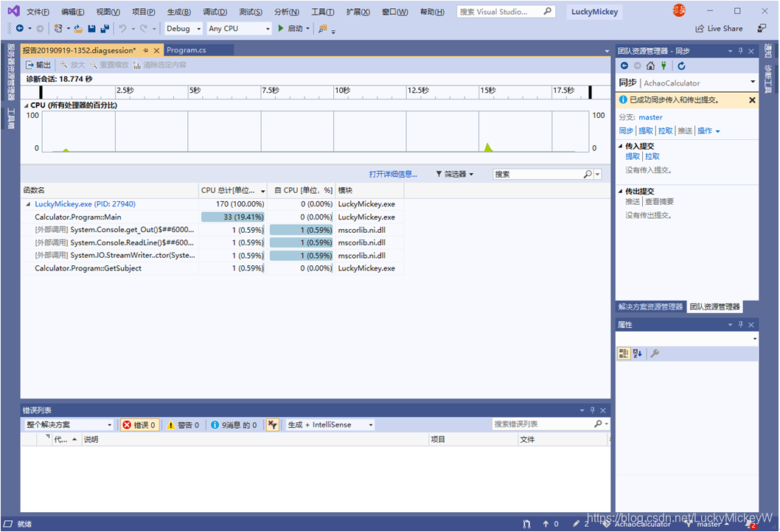The height and width of the screenshot is (532, 780).
Task: Click the Visual Studio search box
Action: click(x=506, y=12)
